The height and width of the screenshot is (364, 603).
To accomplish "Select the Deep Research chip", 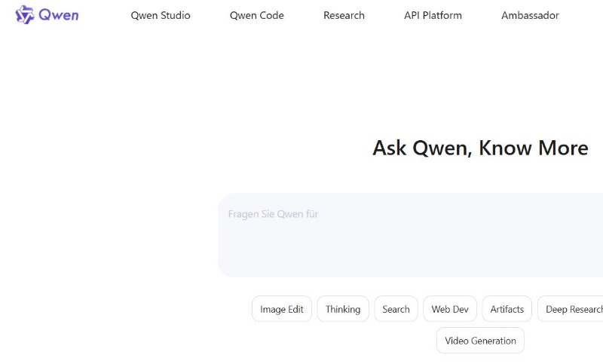I will pyautogui.click(x=571, y=309).
